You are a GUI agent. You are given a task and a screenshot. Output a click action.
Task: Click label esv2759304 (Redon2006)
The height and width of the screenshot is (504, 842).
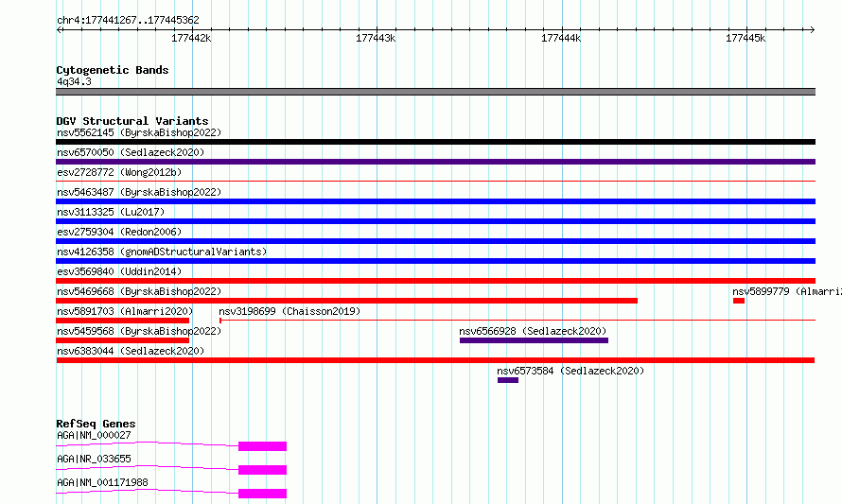[x=119, y=232]
